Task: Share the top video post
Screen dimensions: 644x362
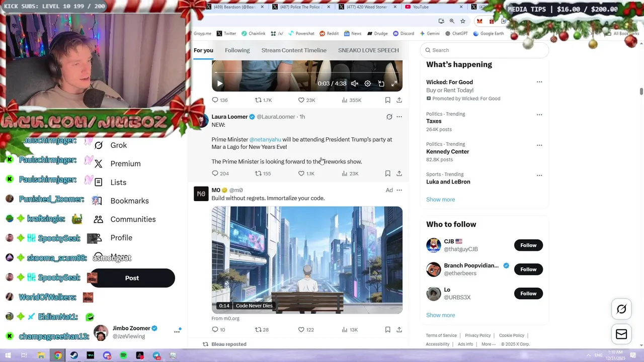Action: click(x=399, y=100)
